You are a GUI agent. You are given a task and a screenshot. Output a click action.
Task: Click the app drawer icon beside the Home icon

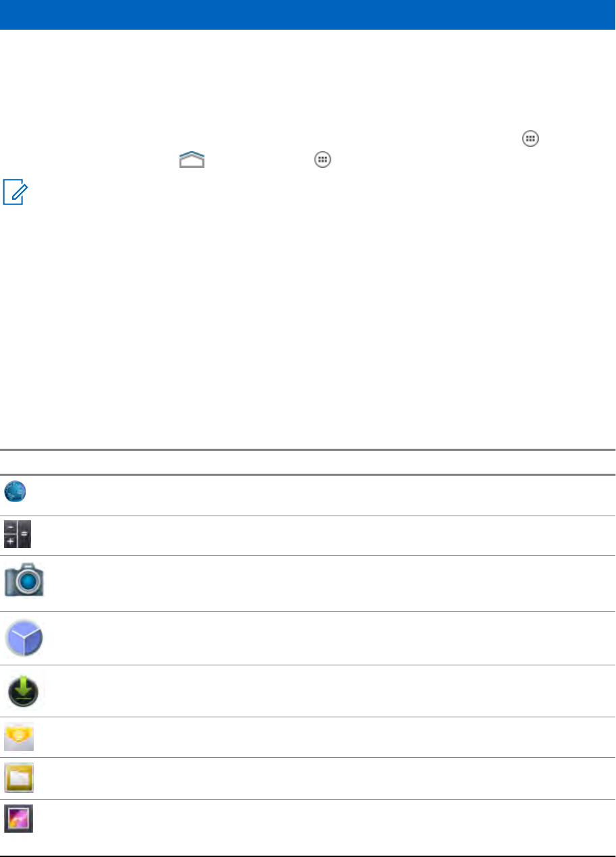pos(323,160)
